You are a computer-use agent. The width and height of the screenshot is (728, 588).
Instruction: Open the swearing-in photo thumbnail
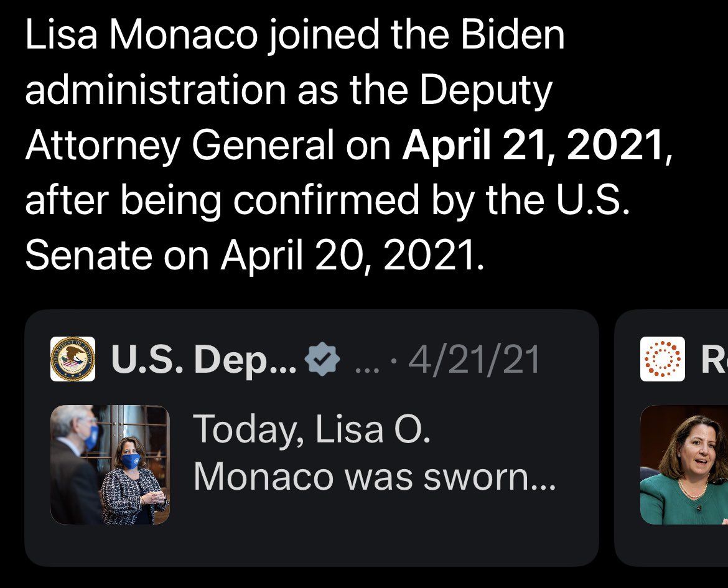click(x=110, y=464)
